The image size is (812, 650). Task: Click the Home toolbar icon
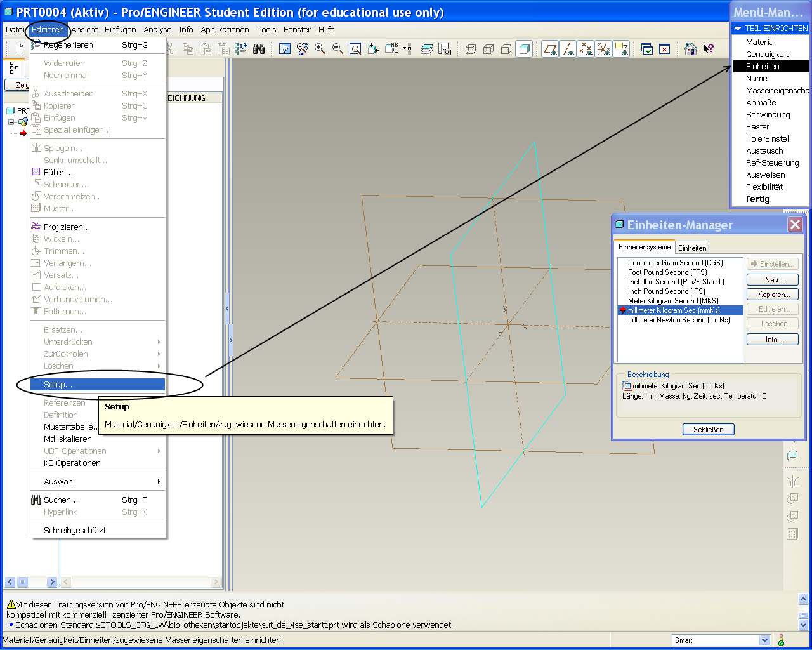tap(691, 49)
